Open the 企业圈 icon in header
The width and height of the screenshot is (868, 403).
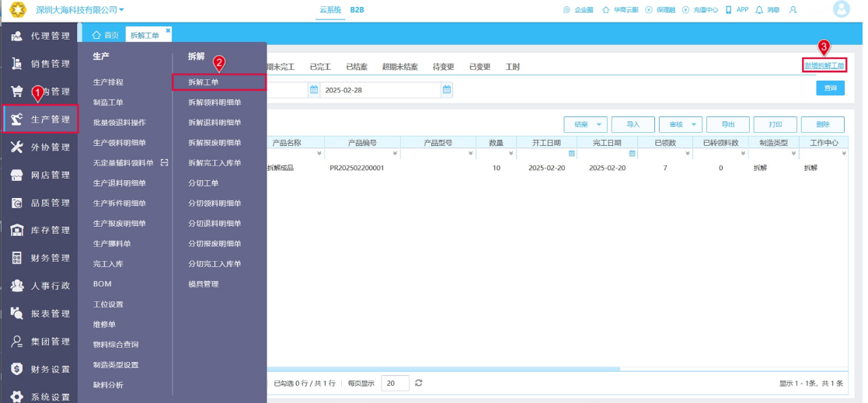[566, 10]
